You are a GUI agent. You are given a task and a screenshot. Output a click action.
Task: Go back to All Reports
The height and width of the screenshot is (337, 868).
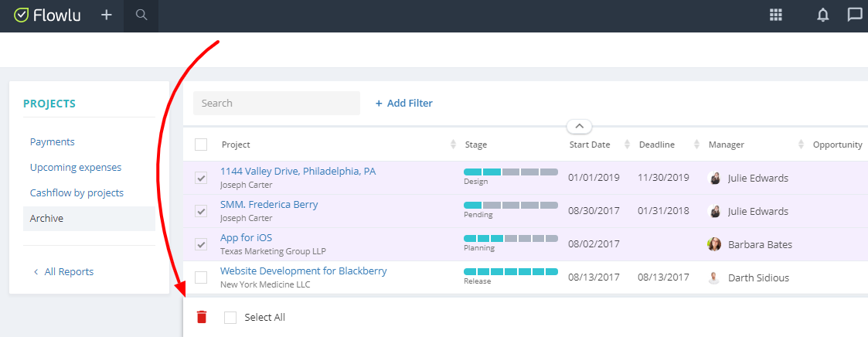point(63,272)
